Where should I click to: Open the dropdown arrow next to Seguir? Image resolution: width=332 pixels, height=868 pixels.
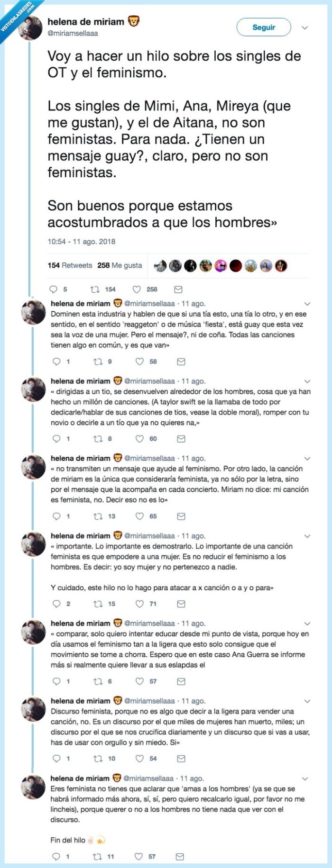tap(306, 27)
